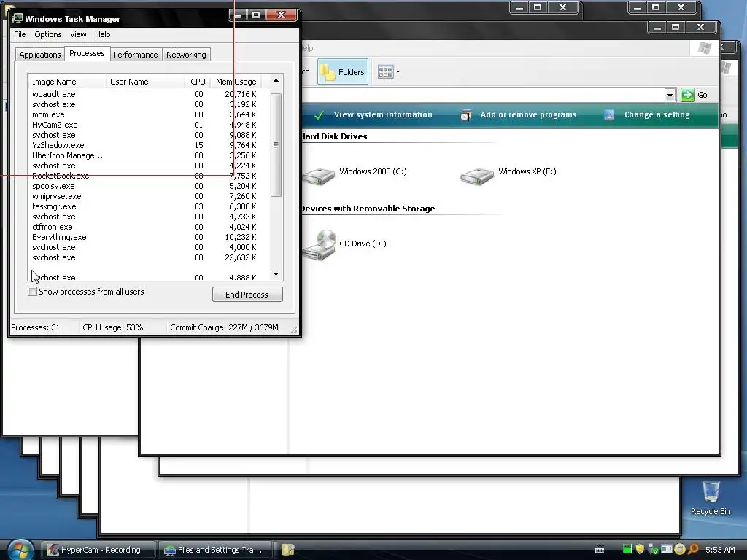Click the Devices with Removable Storage header
747x560 pixels.
point(368,209)
